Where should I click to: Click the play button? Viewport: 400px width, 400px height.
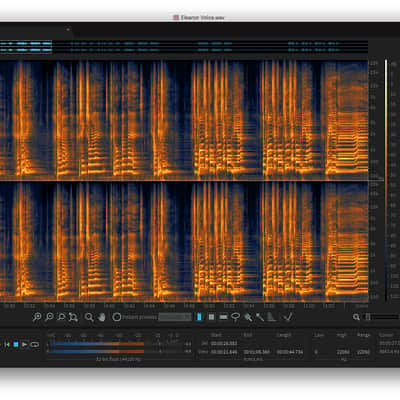coord(24,345)
